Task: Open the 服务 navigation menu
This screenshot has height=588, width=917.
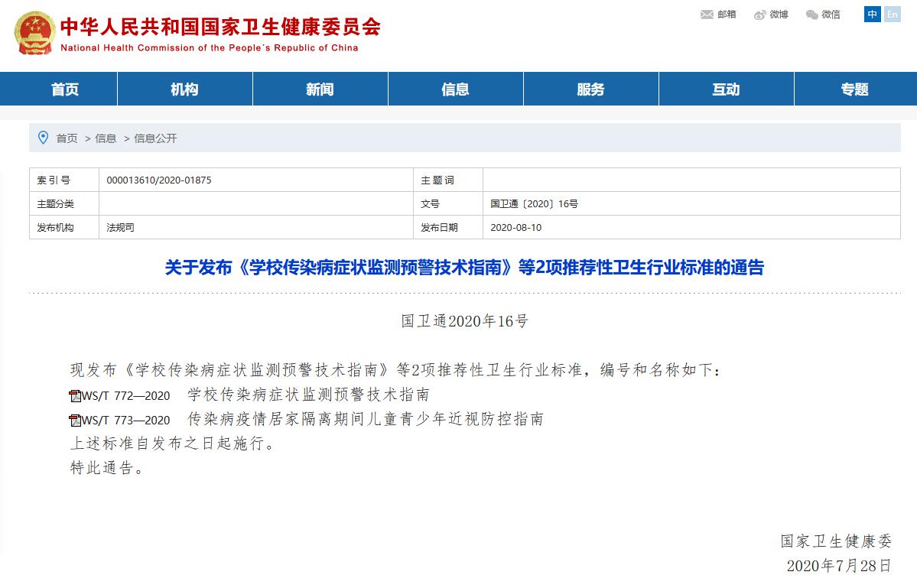Action: (x=590, y=89)
